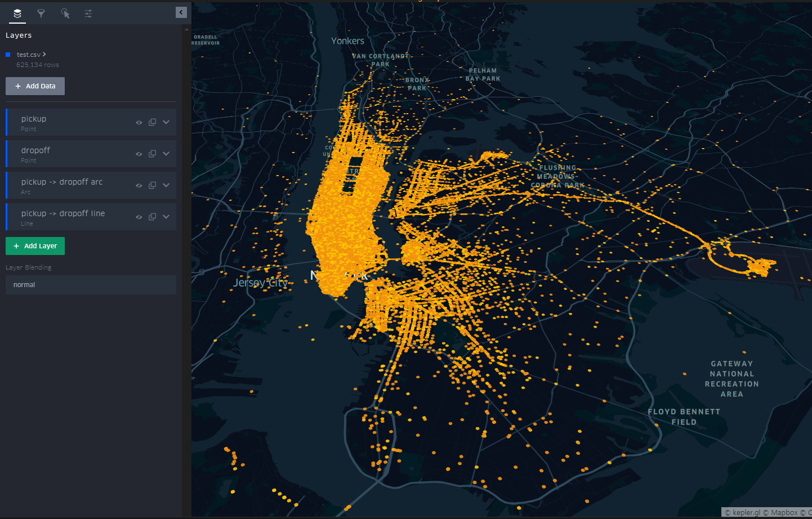Open the Layers tab icon
Image resolution: width=812 pixels, height=519 pixels.
[17, 14]
